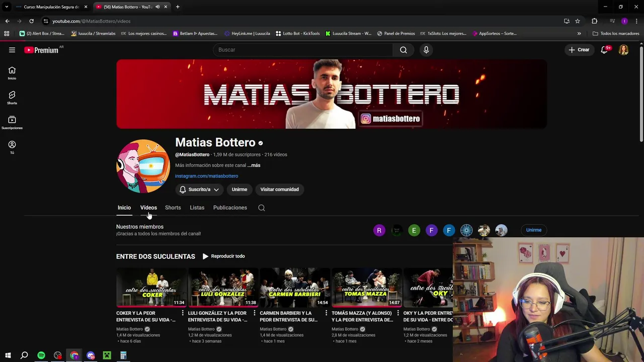Open the Carmen Barbieri interview thumbnail
This screenshot has width=644, height=362.
point(294,287)
